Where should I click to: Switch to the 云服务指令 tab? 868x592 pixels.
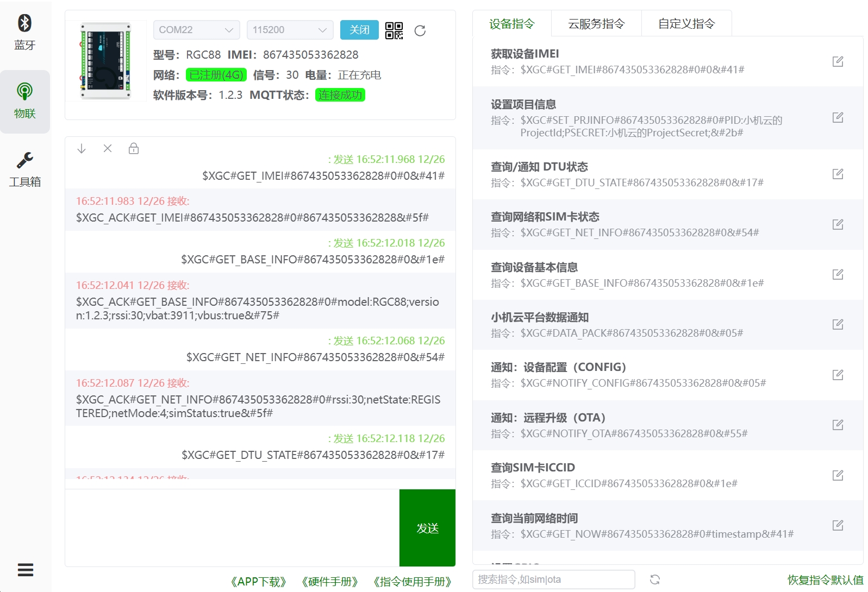click(x=596, y=24)
